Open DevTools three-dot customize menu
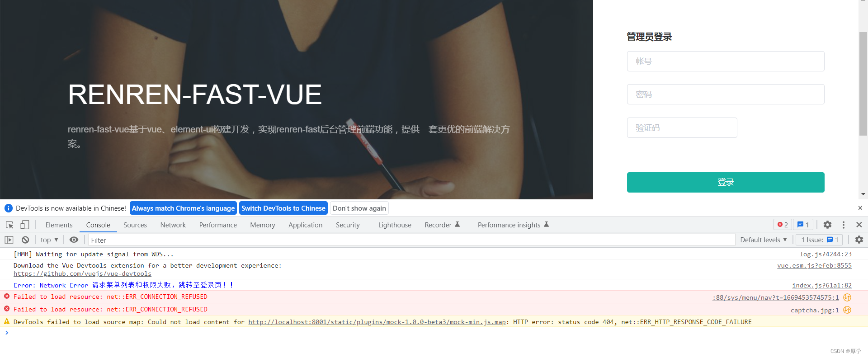The image size is (868, 358). coord(844,225)
